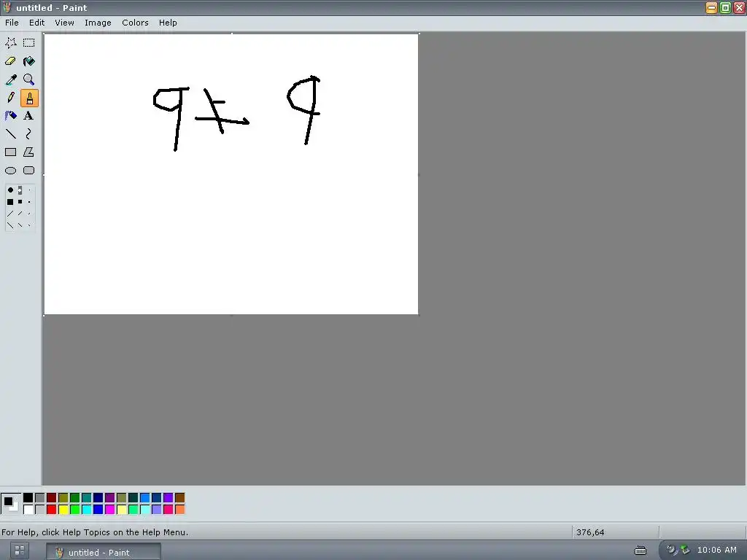Choose the Text tool labeled A
747x560 pixels.
[x=28, y=116]
